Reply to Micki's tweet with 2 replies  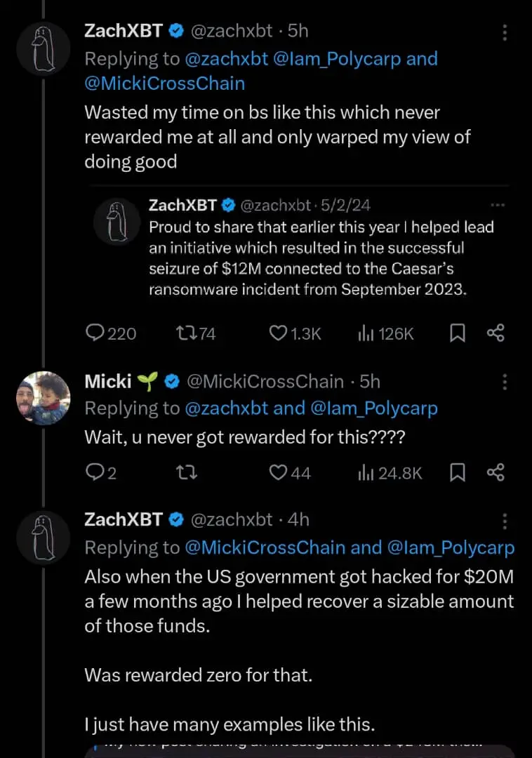tap(95, 473)
